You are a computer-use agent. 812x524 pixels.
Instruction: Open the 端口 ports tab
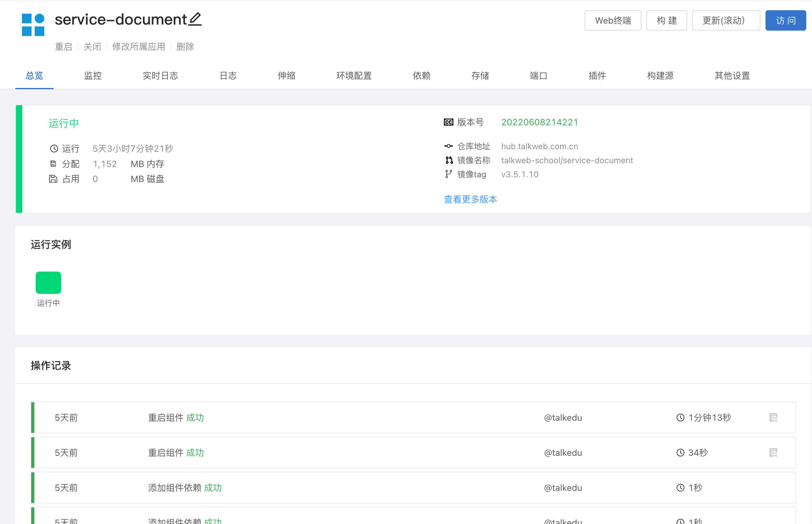click(538, 76)
